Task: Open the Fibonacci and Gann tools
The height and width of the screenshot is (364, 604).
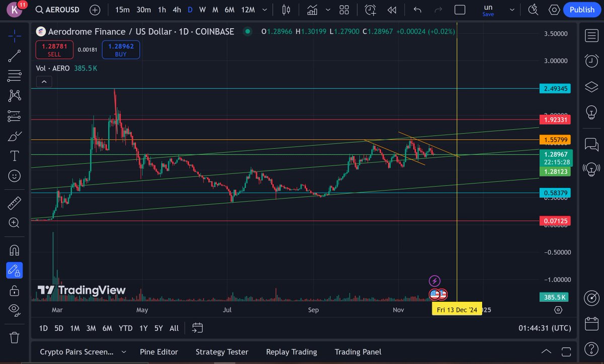Action: tap(14, 76)
